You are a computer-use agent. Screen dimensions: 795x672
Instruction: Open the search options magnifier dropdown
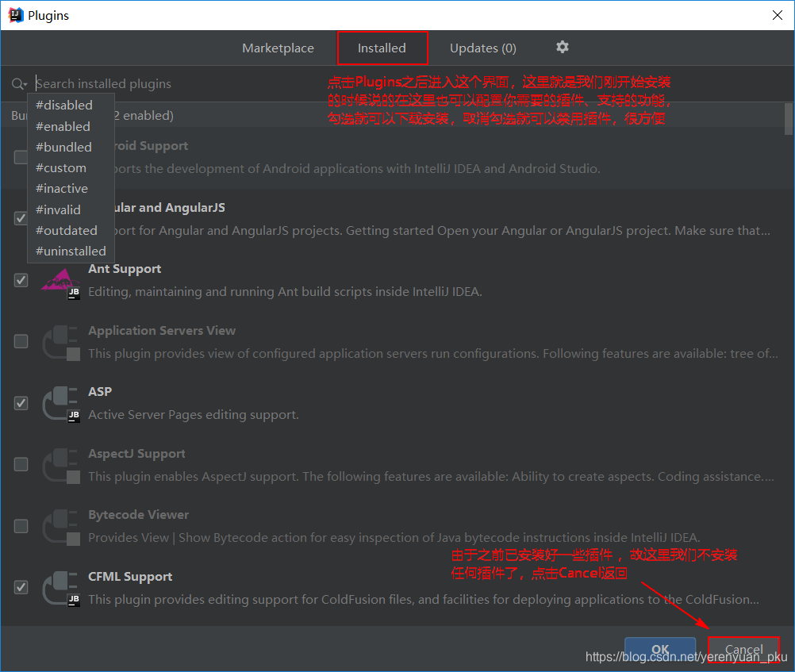point(19,83)
